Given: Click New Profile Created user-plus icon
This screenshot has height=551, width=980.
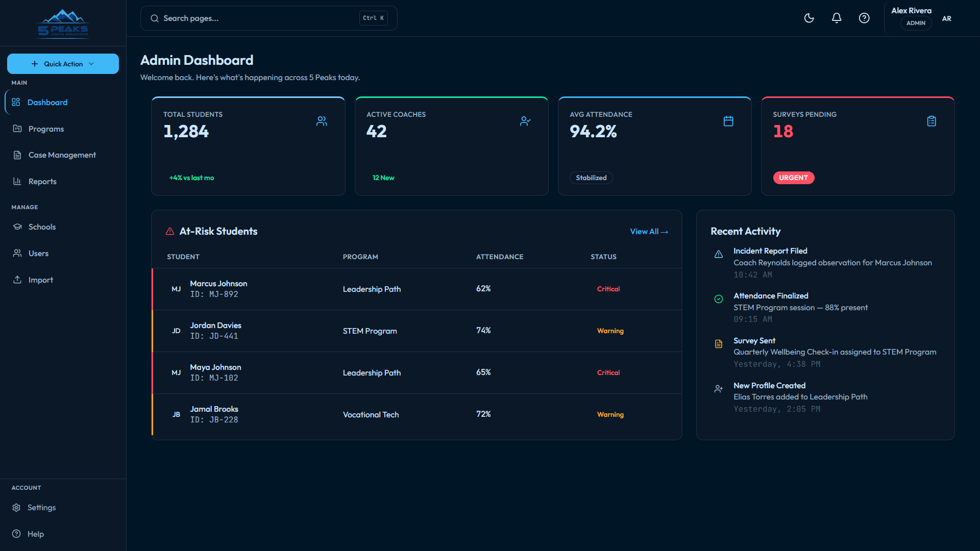Looking at the screenshot, I should [x=719, y=389].
